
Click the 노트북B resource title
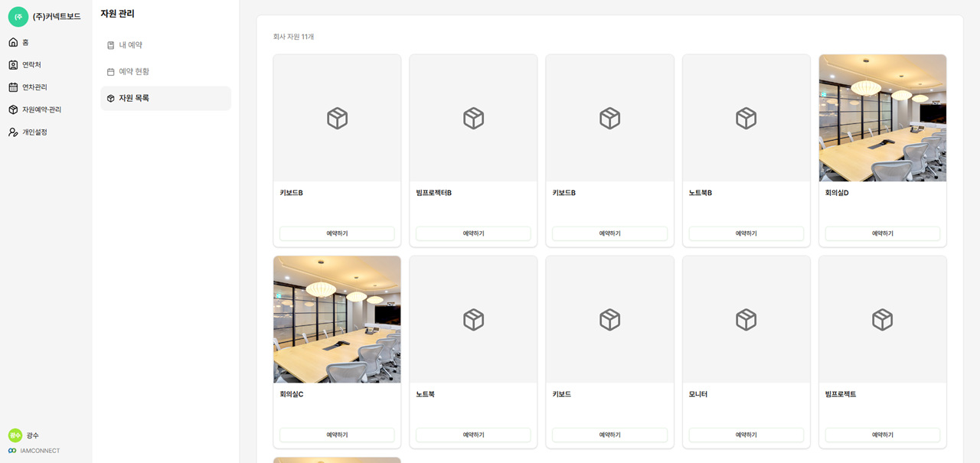pos(701,193)
